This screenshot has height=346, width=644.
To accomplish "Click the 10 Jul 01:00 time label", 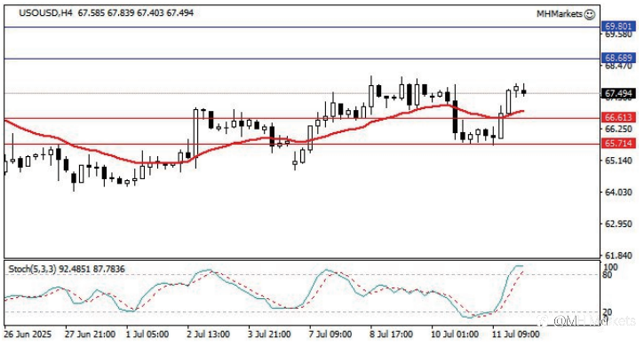I will click(455, 334).
